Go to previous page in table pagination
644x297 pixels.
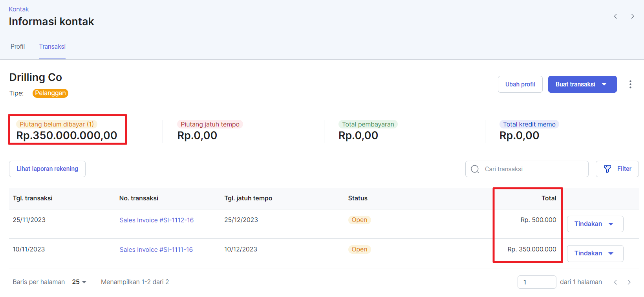click(615, 282)
